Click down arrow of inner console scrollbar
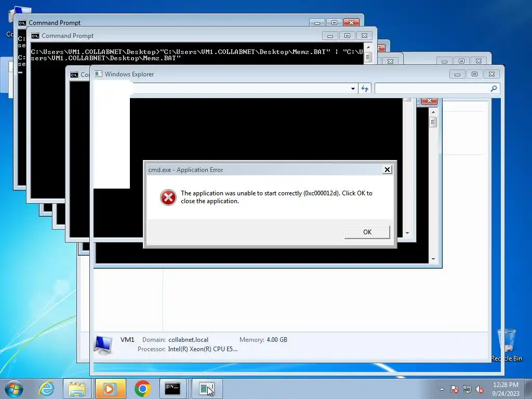The height and width of the screenshot is (399, 532). coord(407,233)
